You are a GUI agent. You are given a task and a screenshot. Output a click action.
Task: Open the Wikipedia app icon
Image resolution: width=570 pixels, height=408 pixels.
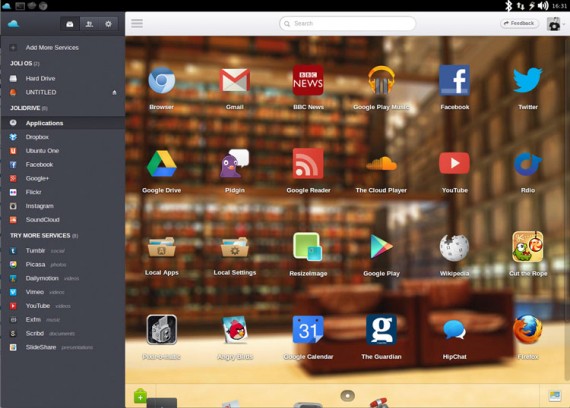coord(454,248)
